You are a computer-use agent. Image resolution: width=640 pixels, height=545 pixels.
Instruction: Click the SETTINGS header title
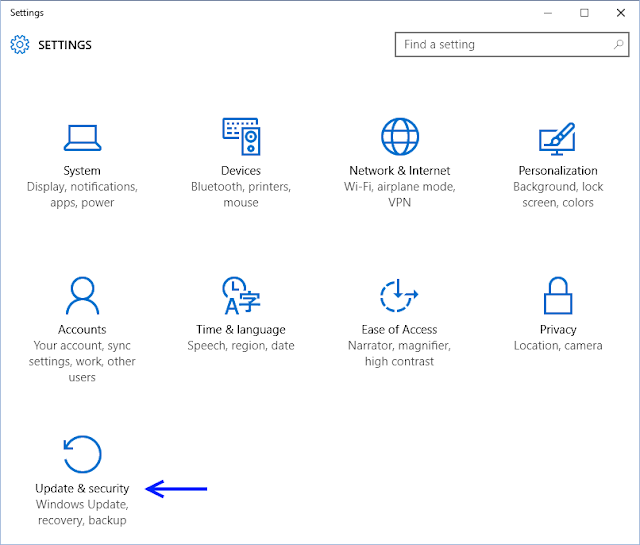pyautogui.click(x=65, y=45)
